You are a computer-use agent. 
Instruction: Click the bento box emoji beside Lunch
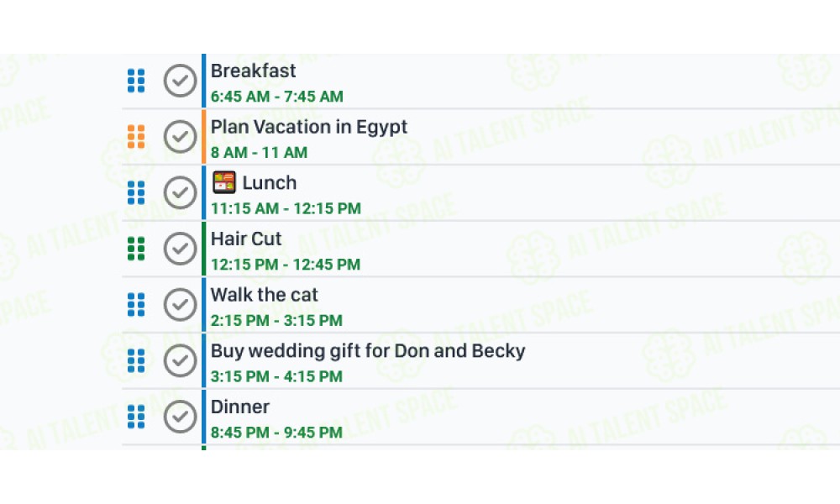(x=224, y=182)
